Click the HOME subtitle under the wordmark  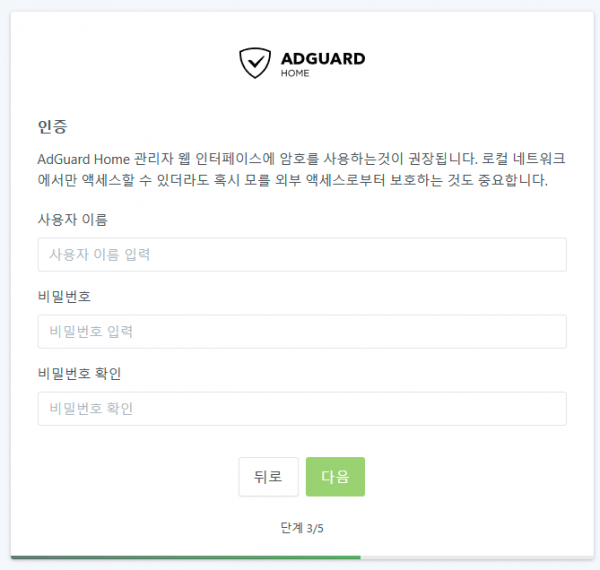coord(295,73)
